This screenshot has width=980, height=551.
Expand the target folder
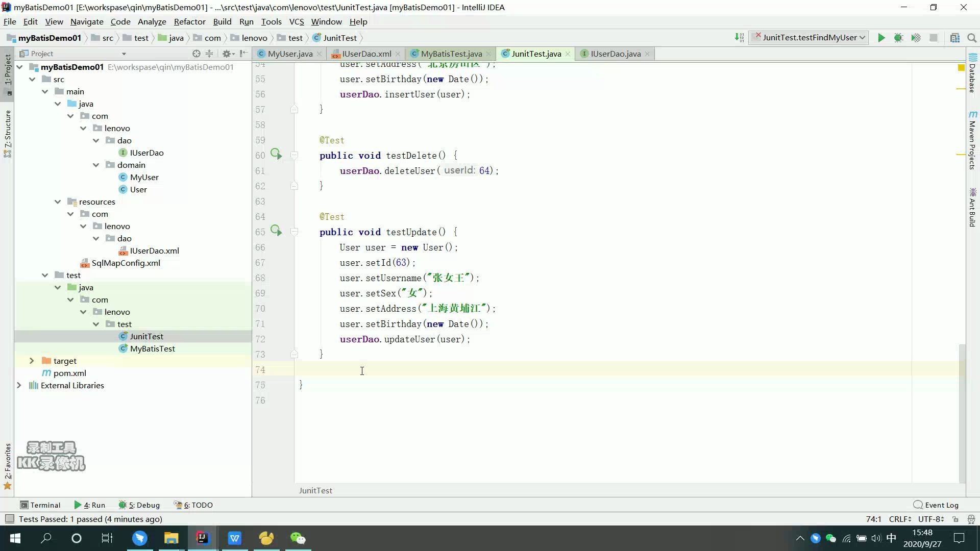pos(32,361)
